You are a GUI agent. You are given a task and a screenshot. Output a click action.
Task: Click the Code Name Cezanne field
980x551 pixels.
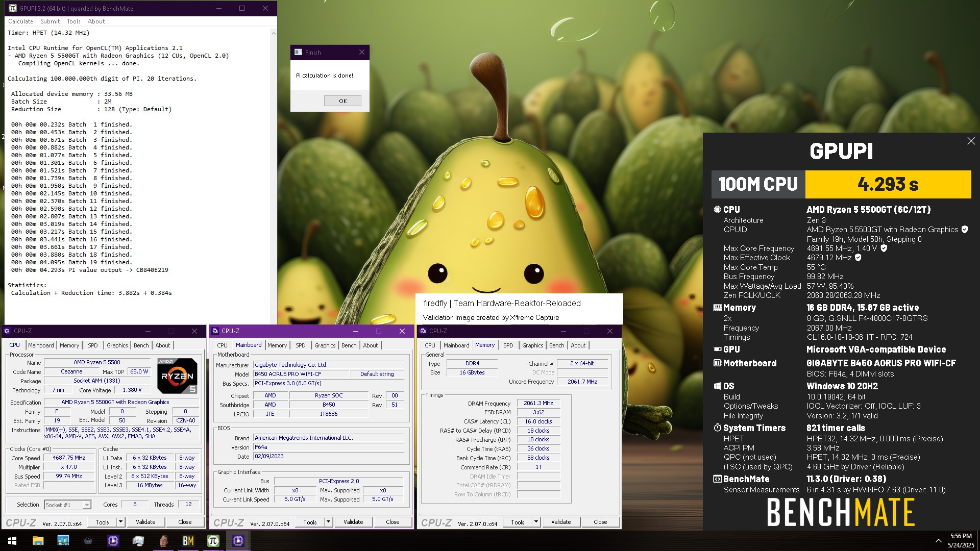click(x=71, y=371)
